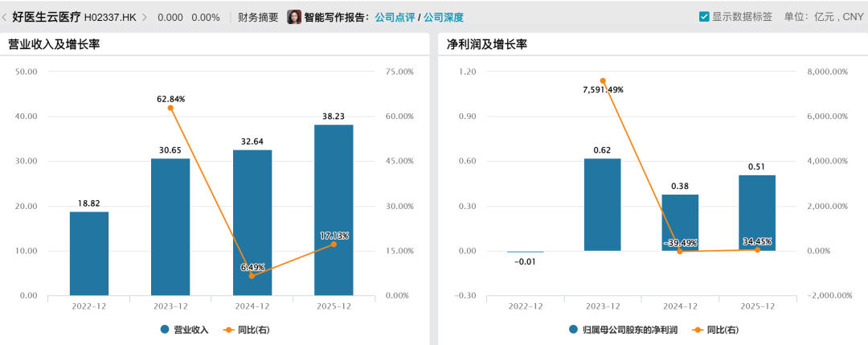Click the 62.84% growth data point
Image resolution: width=868 pixels, height=345 pixels.
170,108
